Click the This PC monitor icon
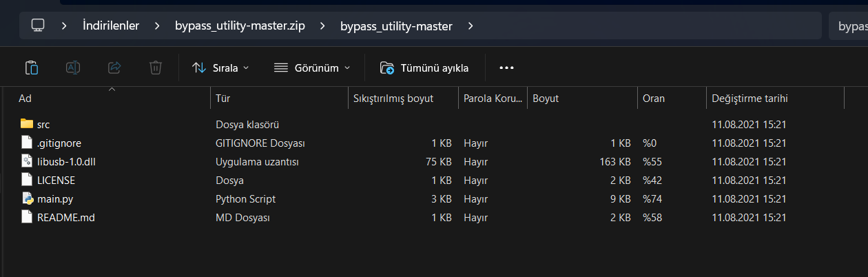This screenshot has height=277, width=868. pyautogui.click(x=38, y=26)
